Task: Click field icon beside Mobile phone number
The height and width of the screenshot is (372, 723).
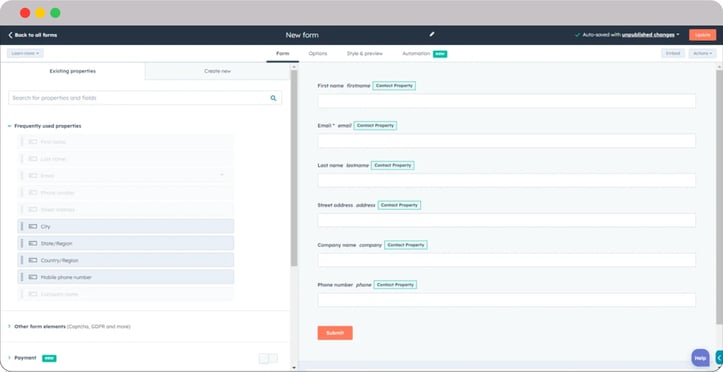Action: click(x=33, y=277)
